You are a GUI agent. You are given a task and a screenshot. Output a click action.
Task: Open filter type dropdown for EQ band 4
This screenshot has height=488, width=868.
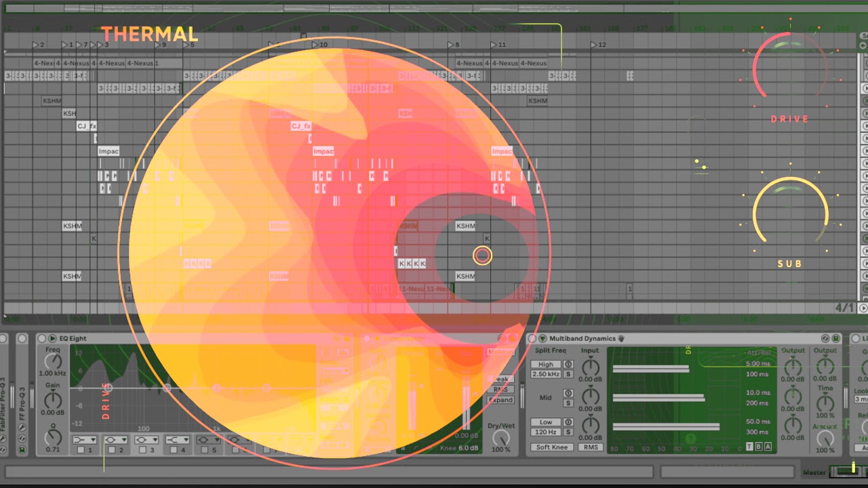point(178,440)
